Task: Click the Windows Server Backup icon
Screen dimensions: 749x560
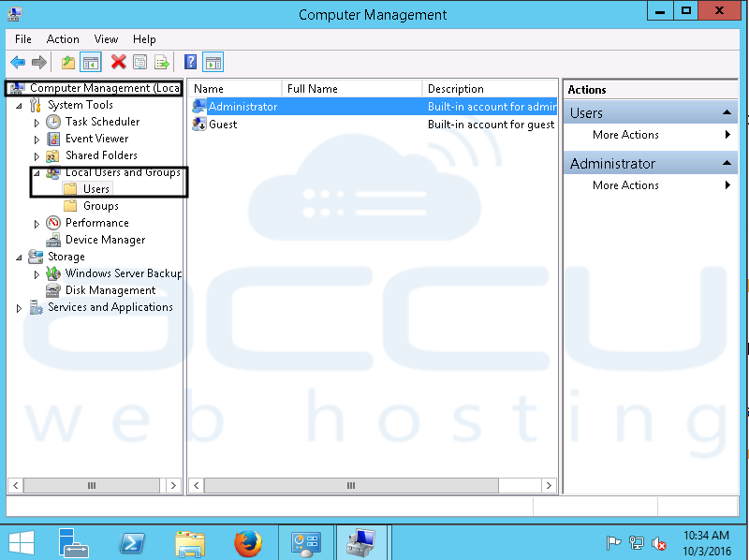Action: [53, 273]
